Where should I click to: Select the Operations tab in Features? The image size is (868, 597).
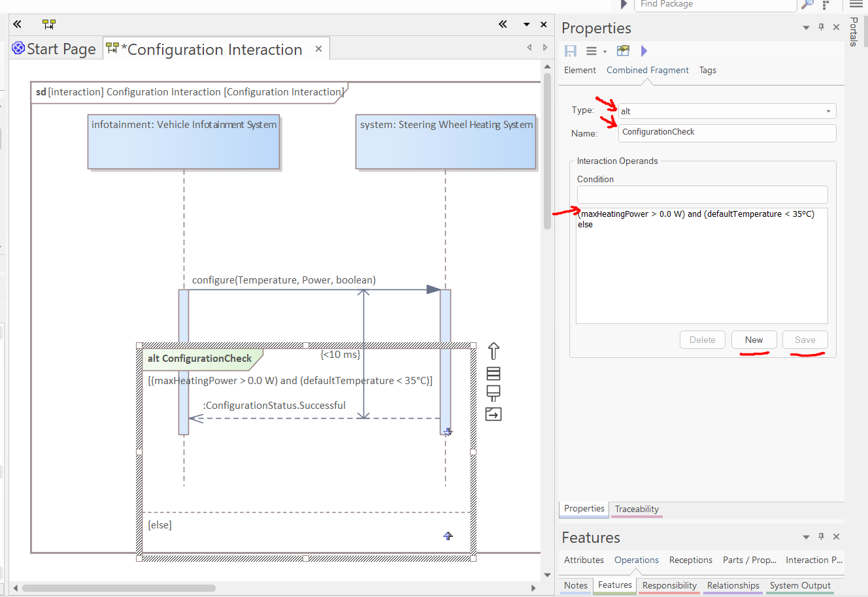coord(636,560)
